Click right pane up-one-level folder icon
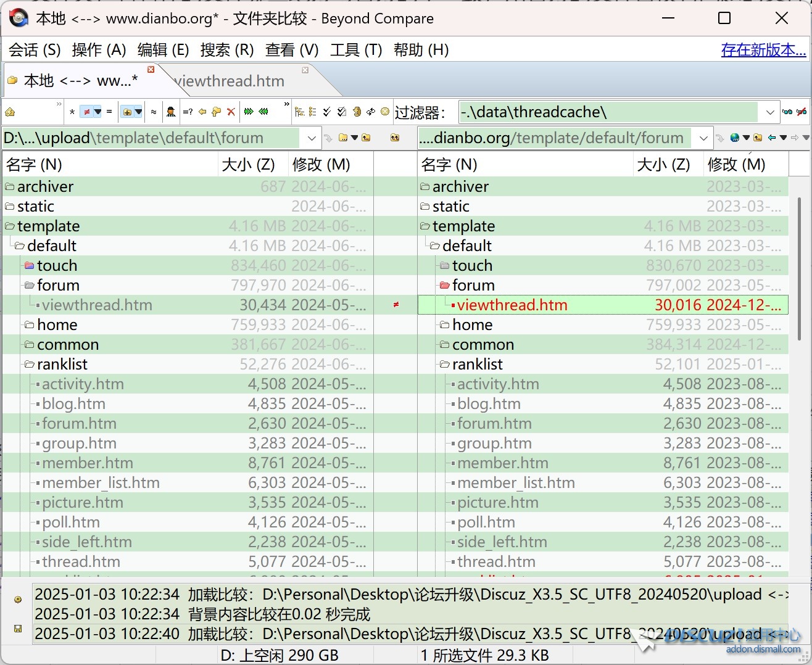 coord(758,138)
